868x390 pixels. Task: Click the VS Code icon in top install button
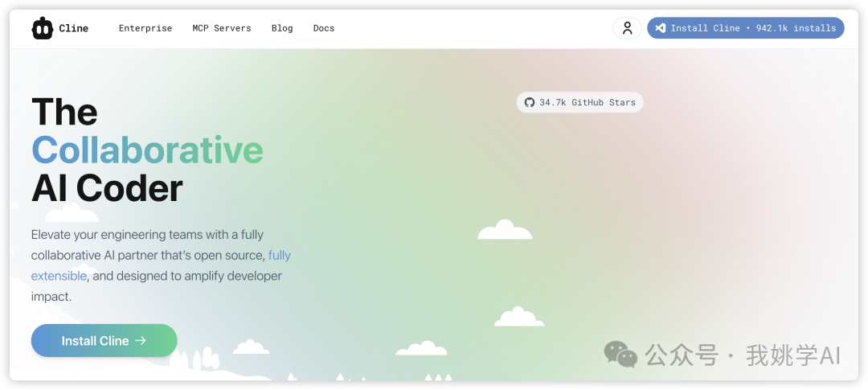coord(660,28)
